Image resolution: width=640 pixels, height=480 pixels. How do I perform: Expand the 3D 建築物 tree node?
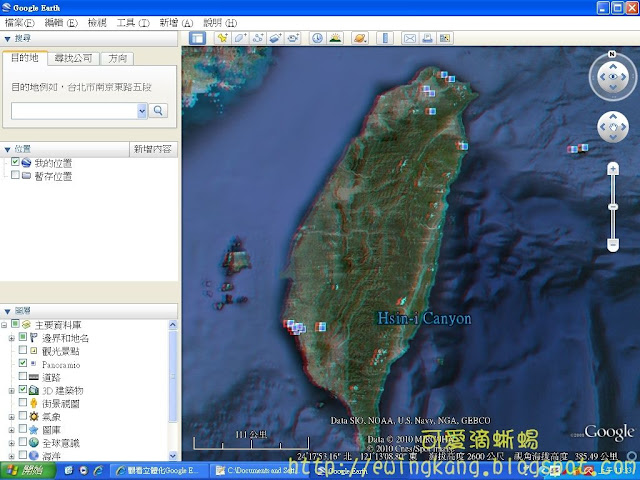pyautogui.click(x=11, y=391)
